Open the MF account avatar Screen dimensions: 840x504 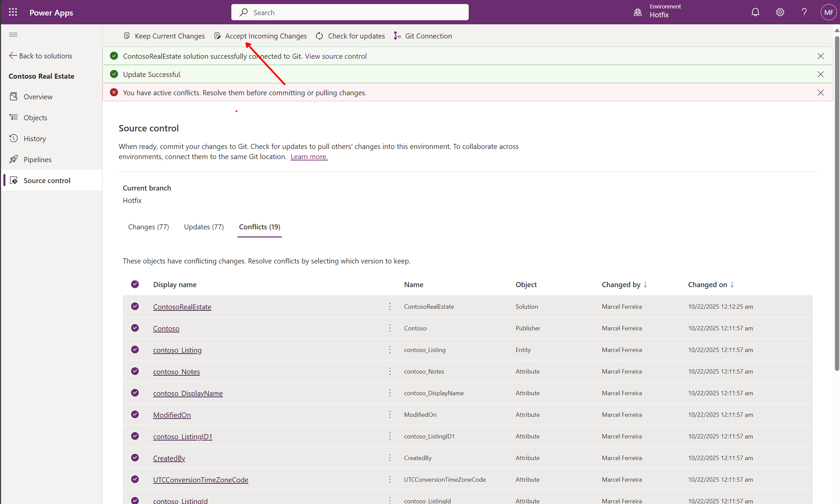pos(829,12)
